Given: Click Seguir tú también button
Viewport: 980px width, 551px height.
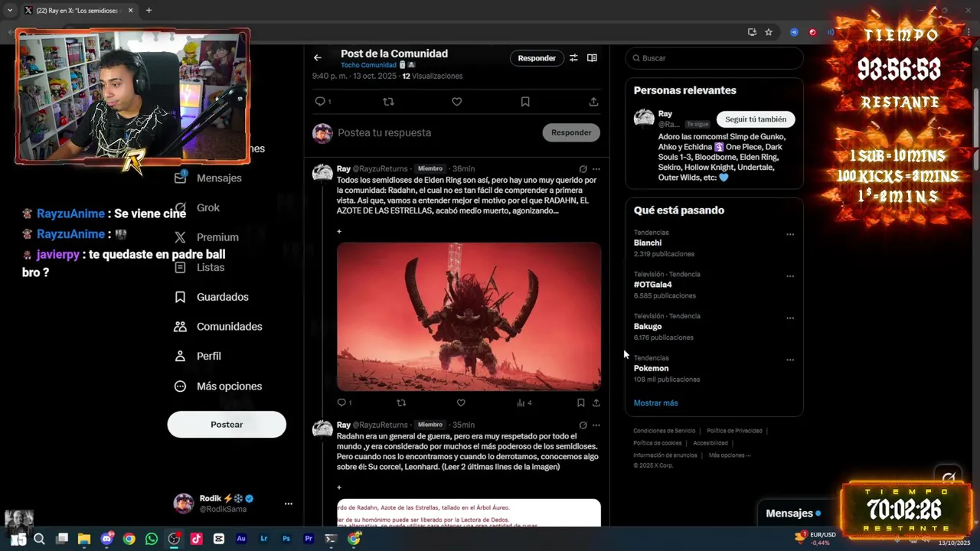Looking at the screenshot, I should point(756,119).
